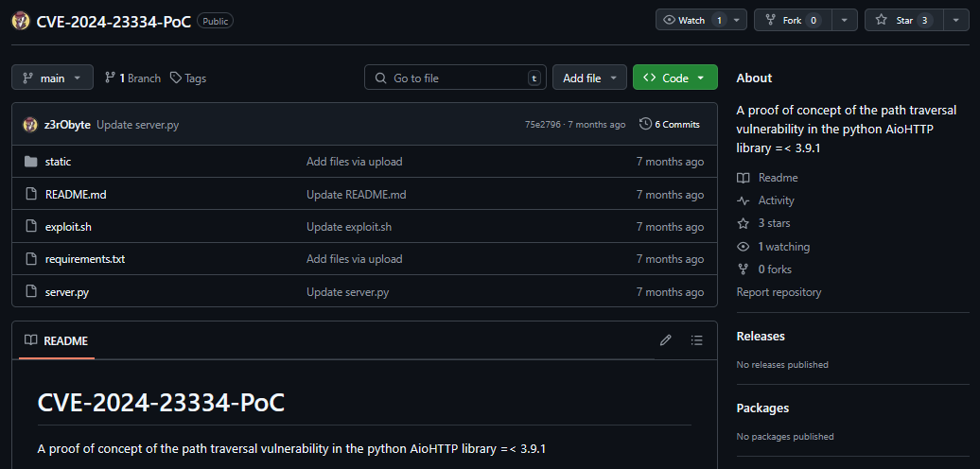Open 'Add files via upload' commit for requirements.txt

[355, 259]
